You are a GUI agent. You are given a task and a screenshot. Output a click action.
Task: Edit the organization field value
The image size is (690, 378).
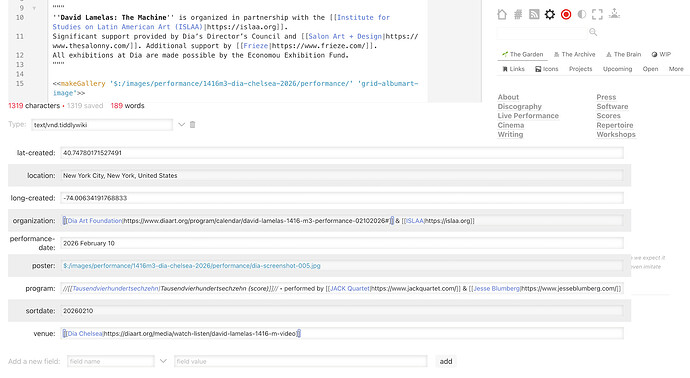[342, 220]
